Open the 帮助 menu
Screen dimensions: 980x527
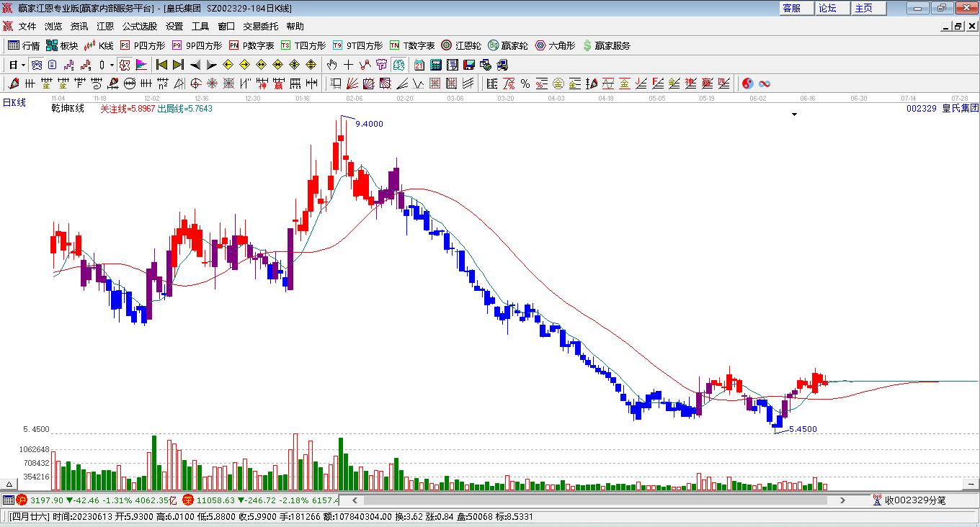(x=295, y=27)
